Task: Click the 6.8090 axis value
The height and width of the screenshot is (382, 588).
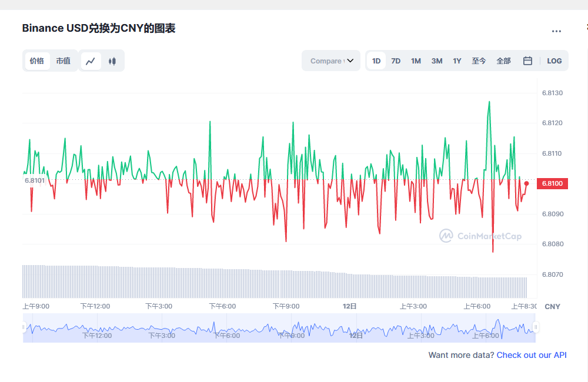Action: [552, 214]
